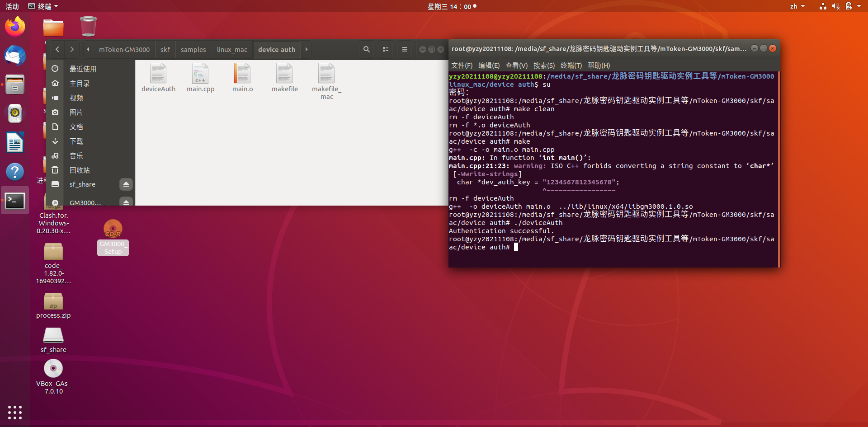
Task: Open the clock and calendar in top bar
Action: click(x=452, y=6)
